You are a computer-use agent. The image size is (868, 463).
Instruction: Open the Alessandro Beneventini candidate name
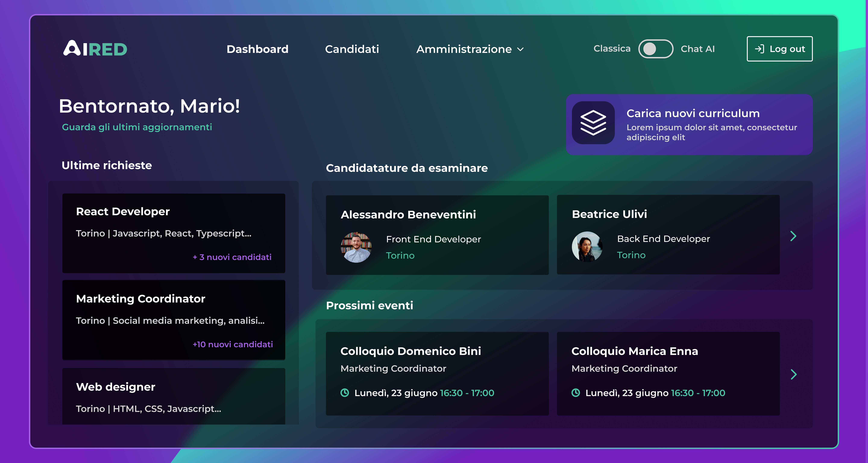(408, 214)
